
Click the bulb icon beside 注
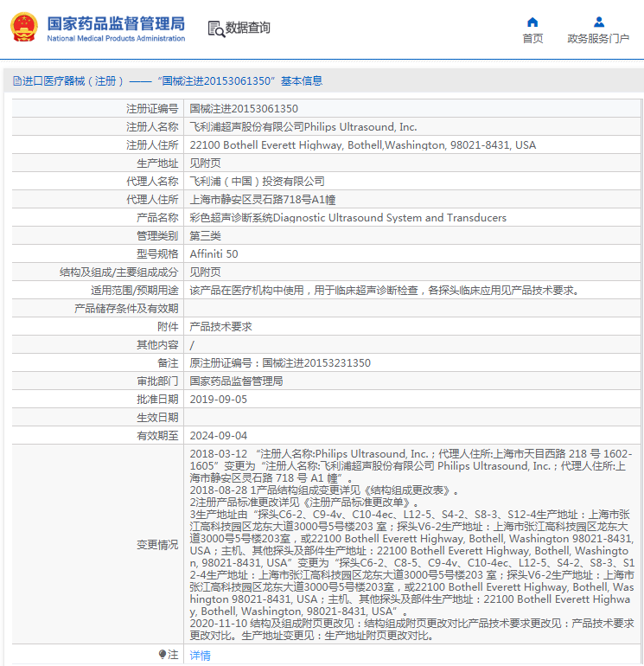pyautogui.click(x=163, y=654)
